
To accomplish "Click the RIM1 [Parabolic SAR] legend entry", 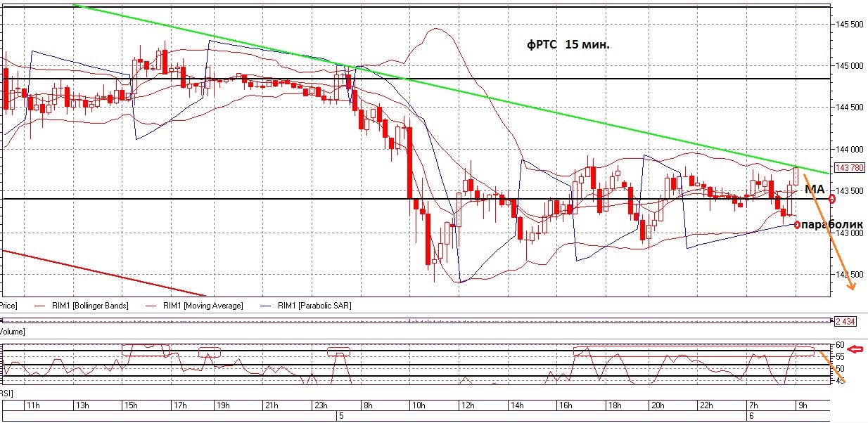I will [313, 306].
